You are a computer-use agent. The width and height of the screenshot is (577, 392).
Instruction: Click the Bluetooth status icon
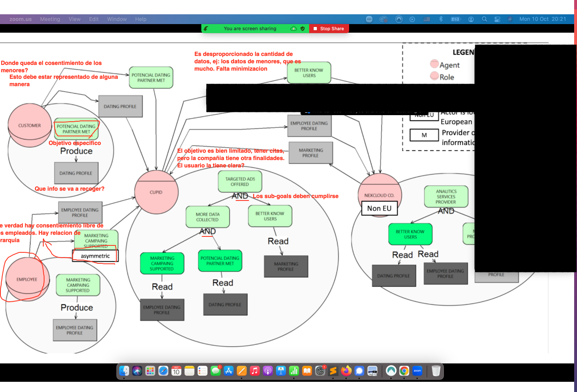(441, 19)
